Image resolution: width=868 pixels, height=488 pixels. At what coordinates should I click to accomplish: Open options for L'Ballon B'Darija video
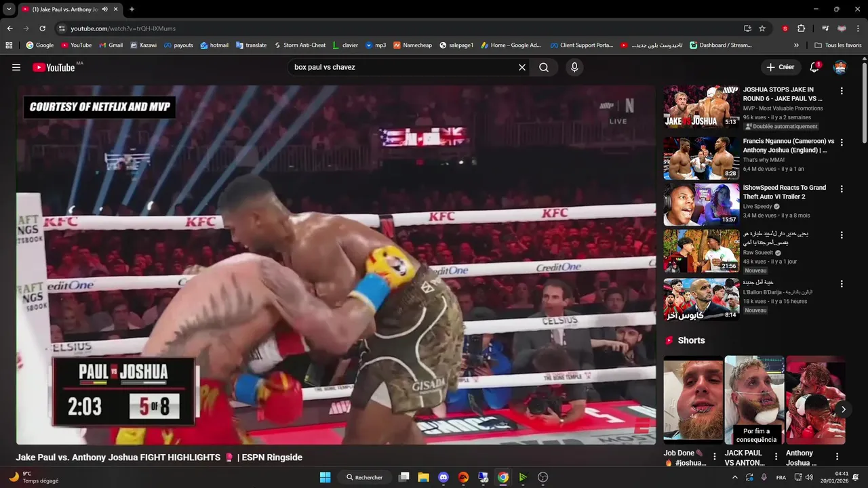pyautogui.click(x=842, y=284)
